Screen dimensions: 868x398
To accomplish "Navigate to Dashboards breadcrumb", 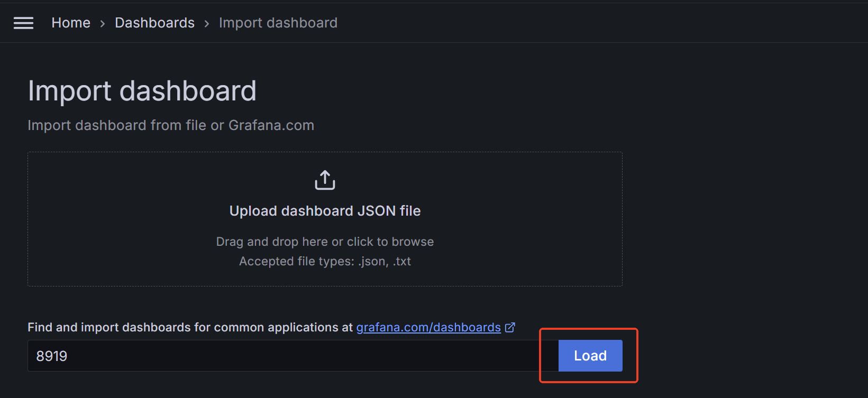I will coord(154,23).
